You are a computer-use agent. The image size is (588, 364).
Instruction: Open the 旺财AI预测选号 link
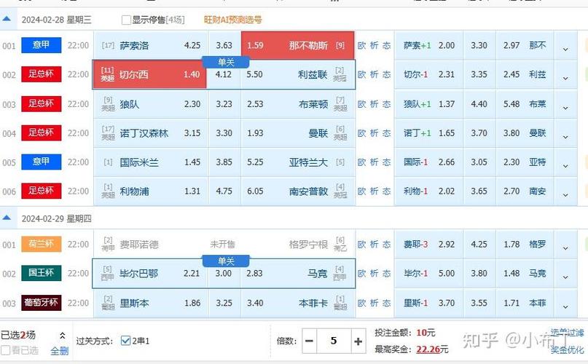coord(233,20)
